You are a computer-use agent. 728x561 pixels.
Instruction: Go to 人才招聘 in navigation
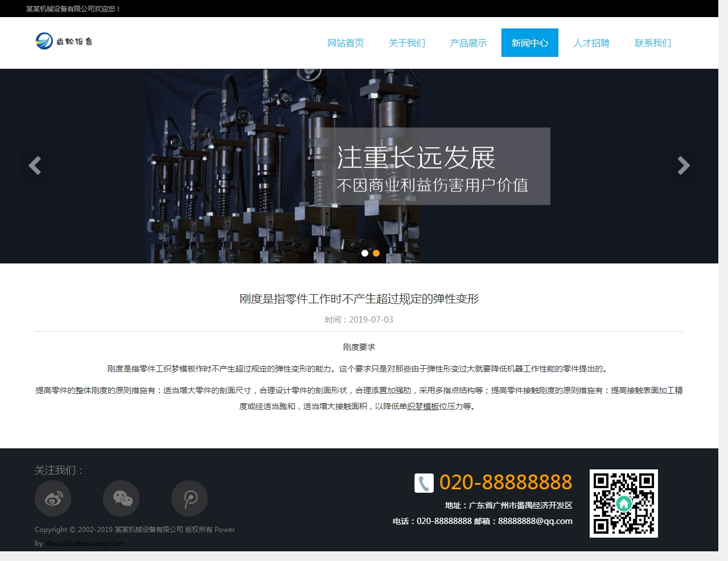coord(591,43)
